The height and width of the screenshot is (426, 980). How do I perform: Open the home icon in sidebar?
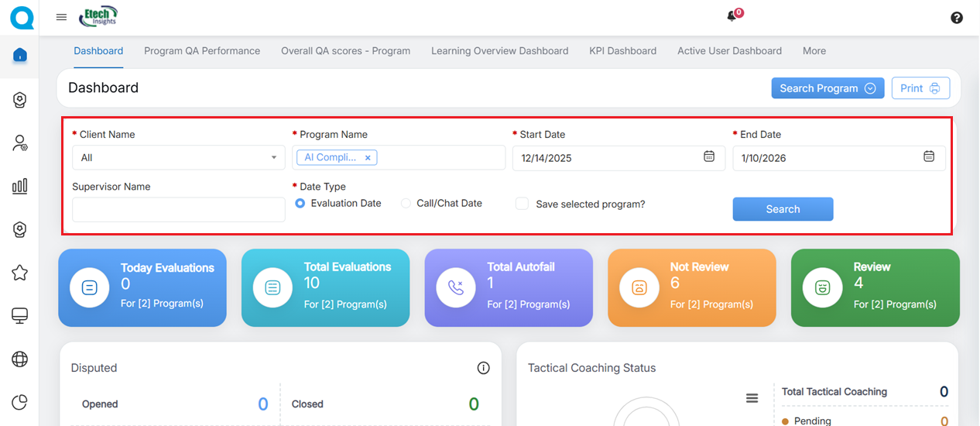click(20, 55)
